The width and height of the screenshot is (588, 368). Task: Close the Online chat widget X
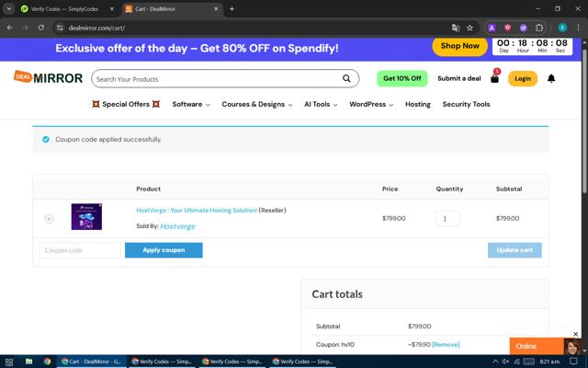point(576,334)
